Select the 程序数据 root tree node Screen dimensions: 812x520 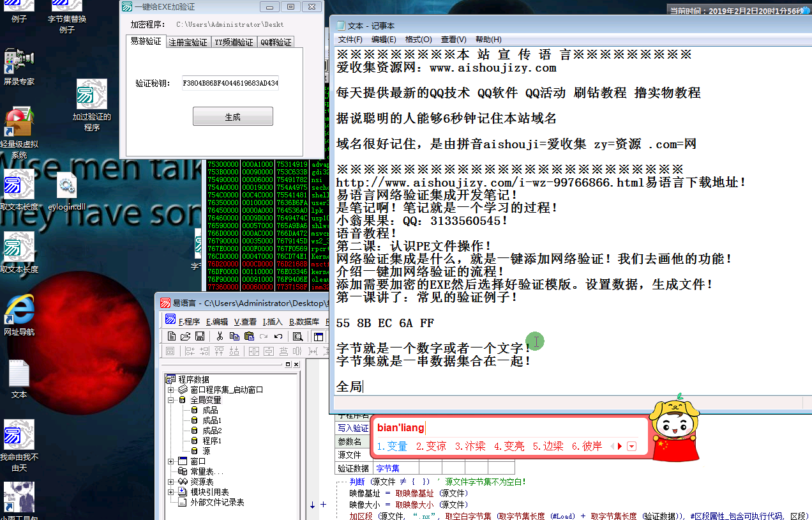pyautogui.click(x=193, y=379)
